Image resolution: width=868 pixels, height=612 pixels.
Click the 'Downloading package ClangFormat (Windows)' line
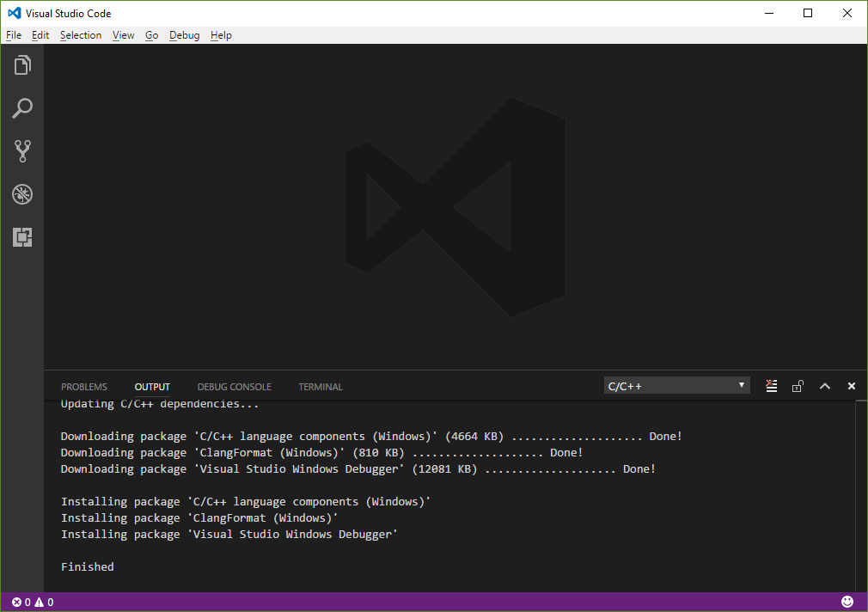click(321, 452)
